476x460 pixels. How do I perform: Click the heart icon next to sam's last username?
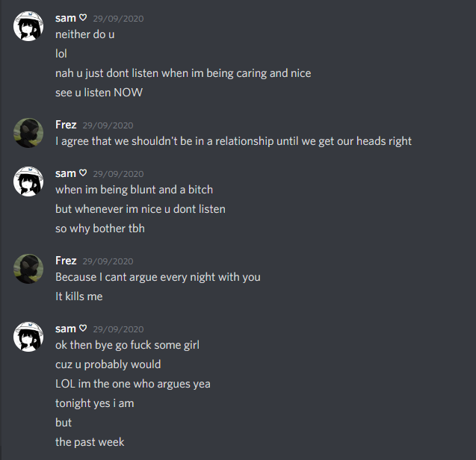click(x=83, y=329)
